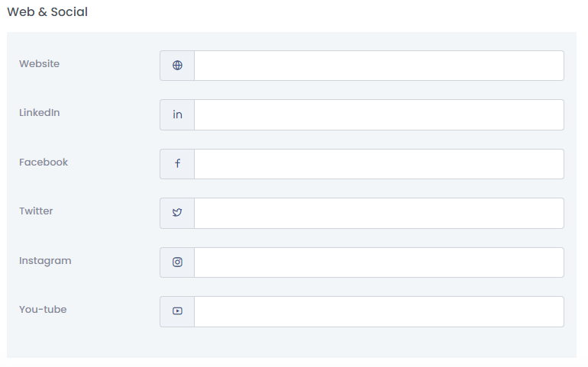Focus the Twitter input field

pyautogui.click(x=379, y=213)
